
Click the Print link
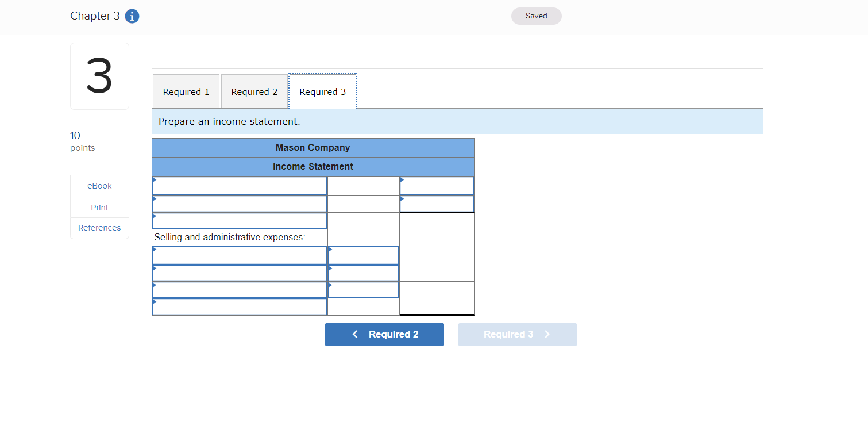[99, 207]
